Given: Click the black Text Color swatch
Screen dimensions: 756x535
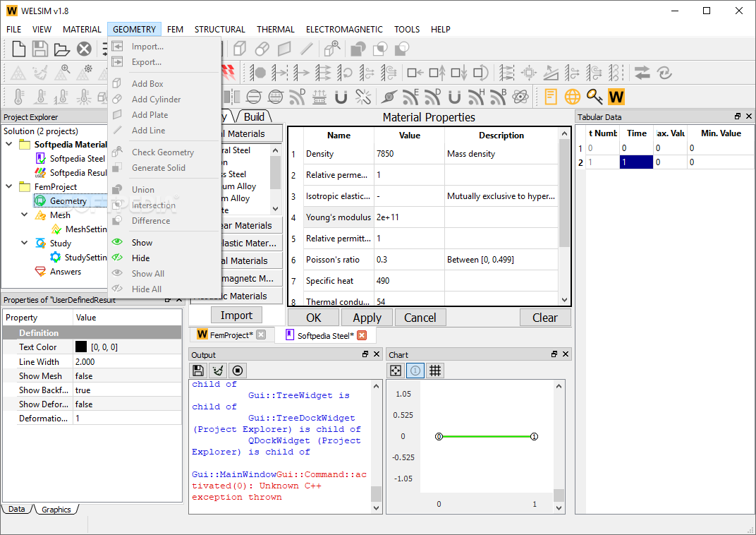Looking at the screenshot, I should click(81, 347).
